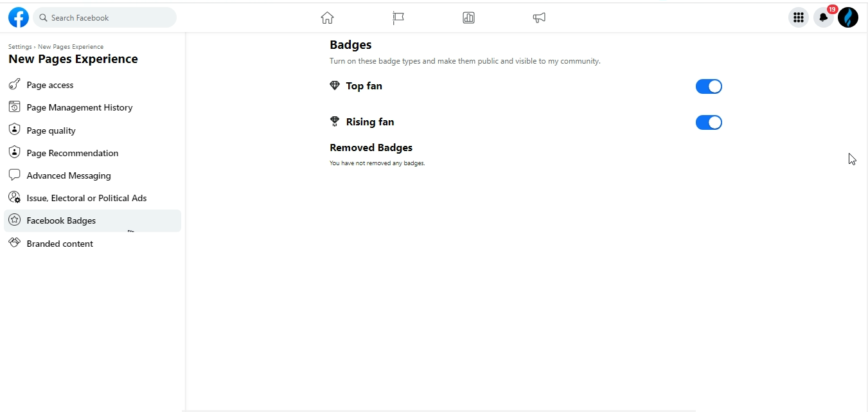Image resolution: width=868 pixels, height=412 pixels.
Task: Click the Facebook logo
Action: tap(18, 17)
